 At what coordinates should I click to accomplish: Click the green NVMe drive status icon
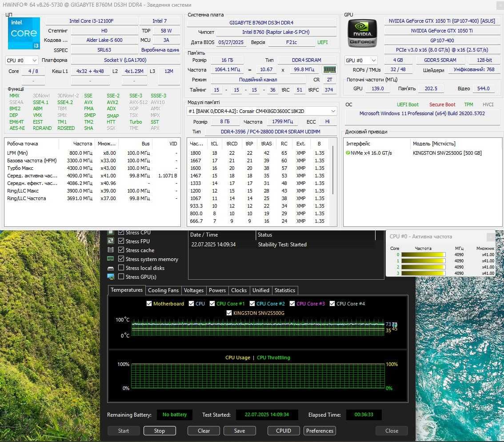pyautogui.click(x=348, y=153)
